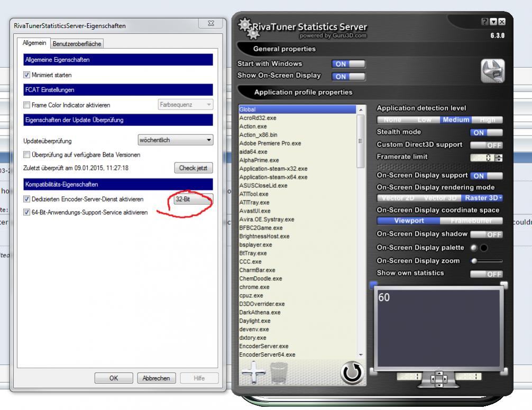Viewport: 532px width, 410px height.
Task: Click the OSD preview monitor area
Action: [x=439, y=327]
